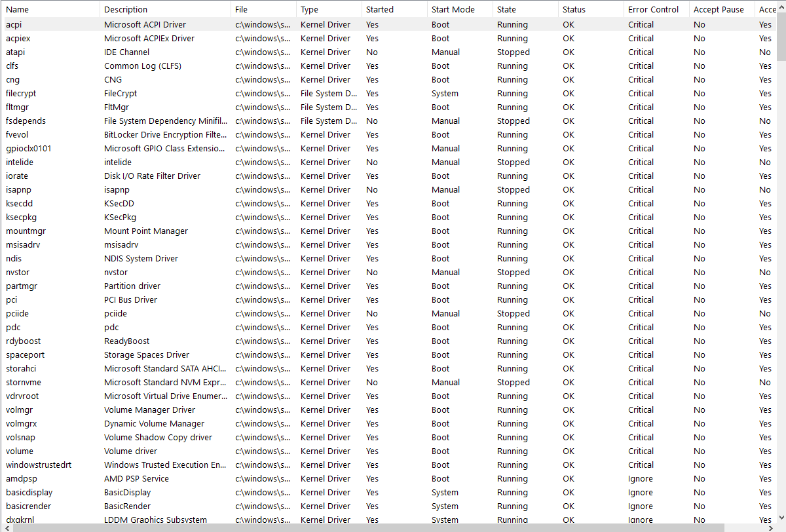Select the ndis driver entry
The height and width of the screenshot is (532, 786).
coord(388,258)
